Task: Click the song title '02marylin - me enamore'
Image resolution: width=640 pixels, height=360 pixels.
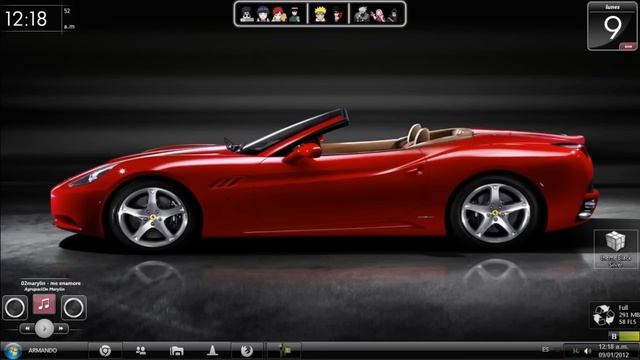Action: coord(51,283)
